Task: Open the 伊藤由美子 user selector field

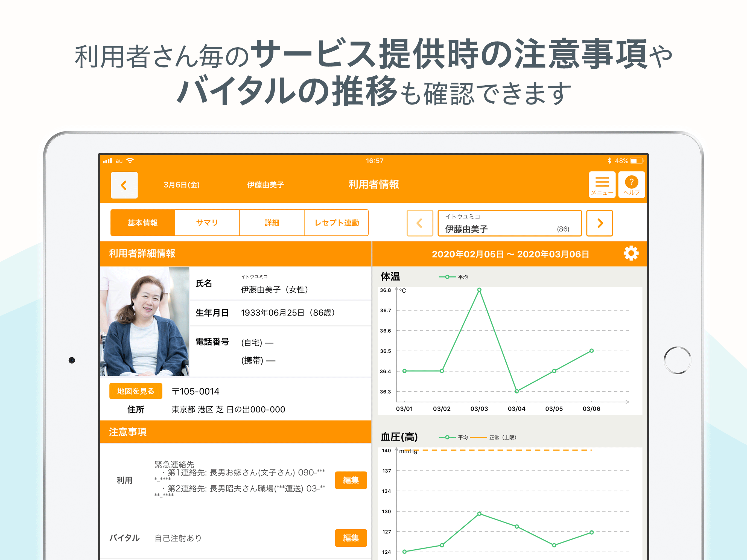Action: [510, 223]
